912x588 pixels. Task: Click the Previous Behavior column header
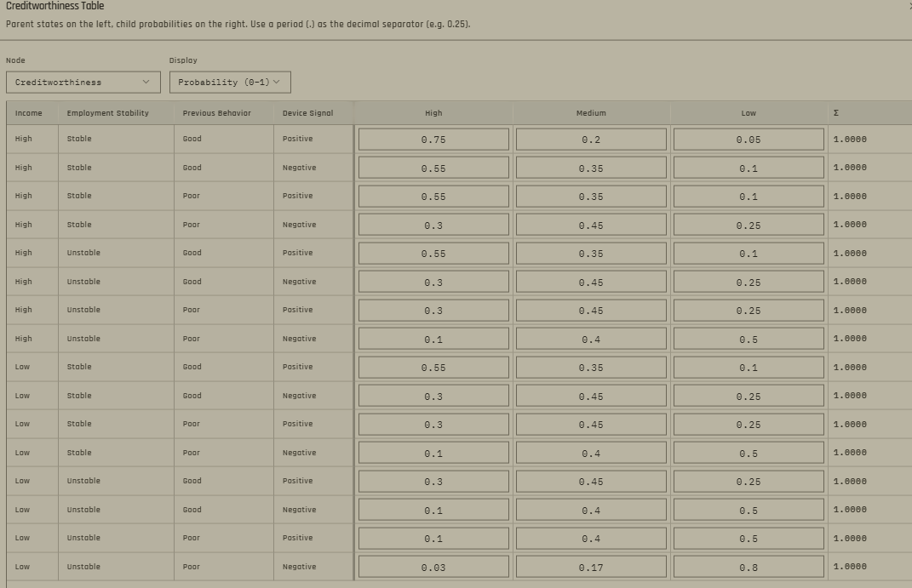coord(216,113)
